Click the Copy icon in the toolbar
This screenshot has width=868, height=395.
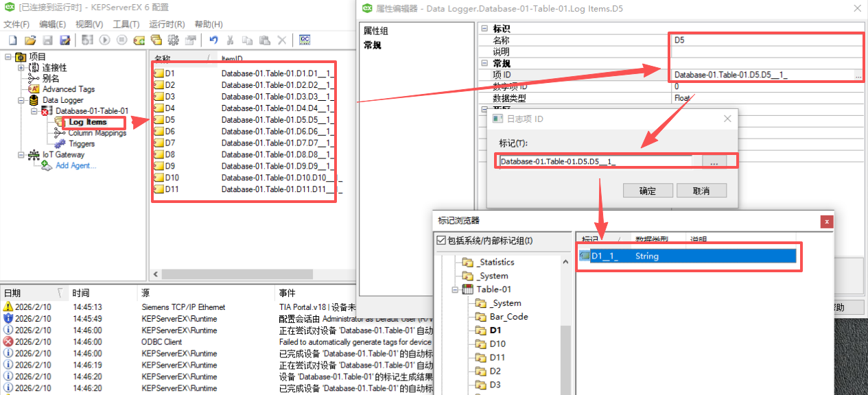(x=247, y=40)
